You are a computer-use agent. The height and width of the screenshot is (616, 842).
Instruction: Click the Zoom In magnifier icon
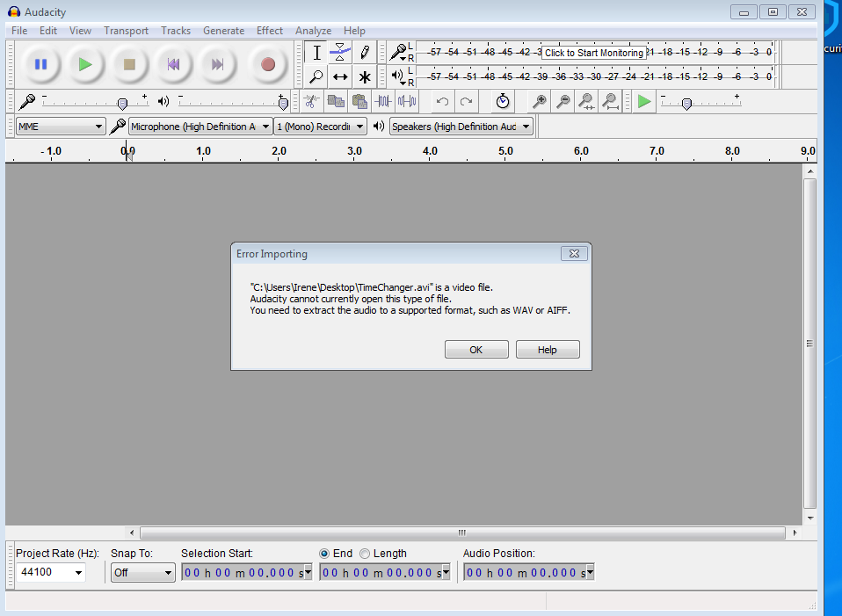click(x=539, y=101)
